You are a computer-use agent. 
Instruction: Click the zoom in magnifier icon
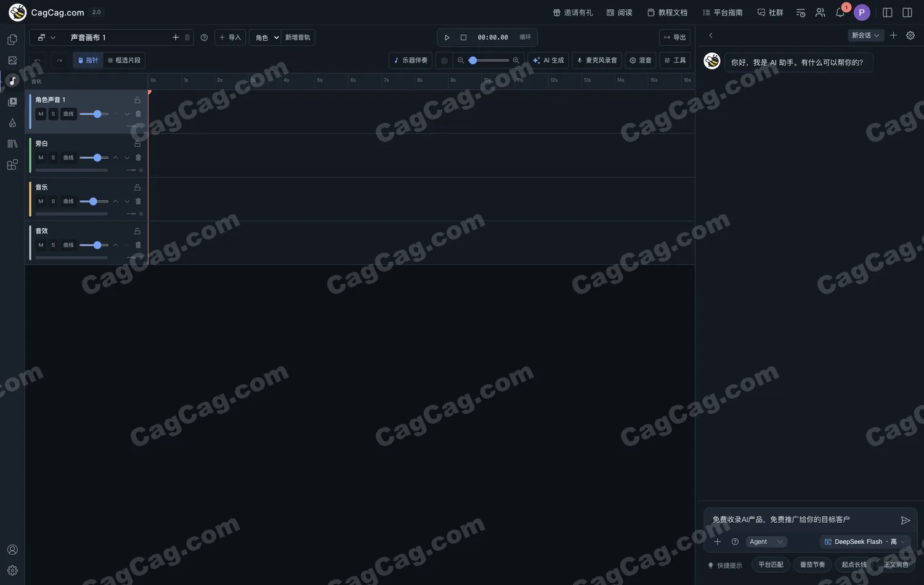[516, 60]
